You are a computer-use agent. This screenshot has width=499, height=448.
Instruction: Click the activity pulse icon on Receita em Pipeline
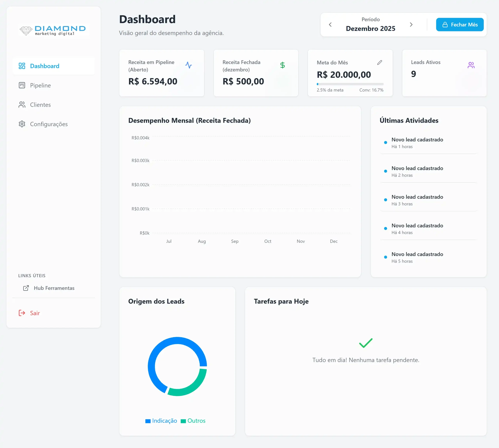[188, 65]
